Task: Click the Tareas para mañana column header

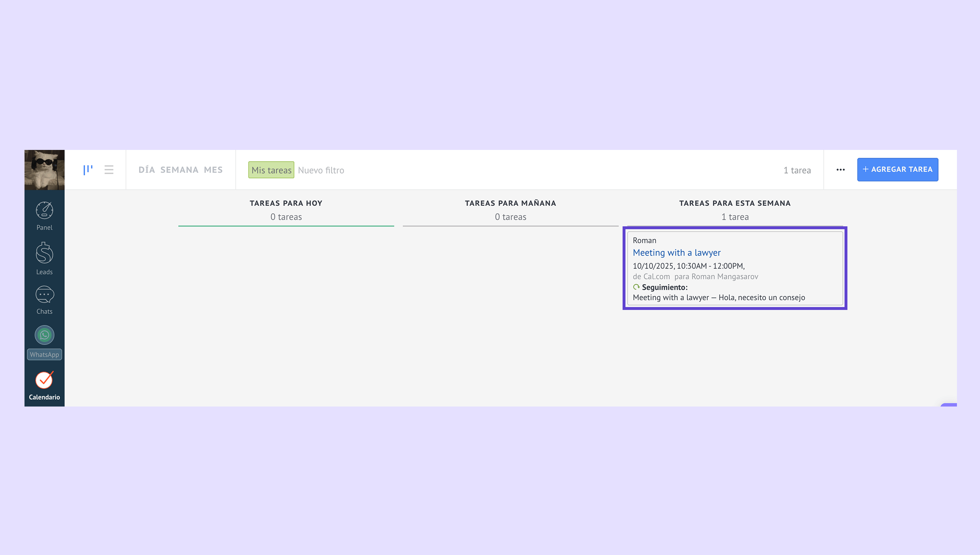Action: coord(510,203)
